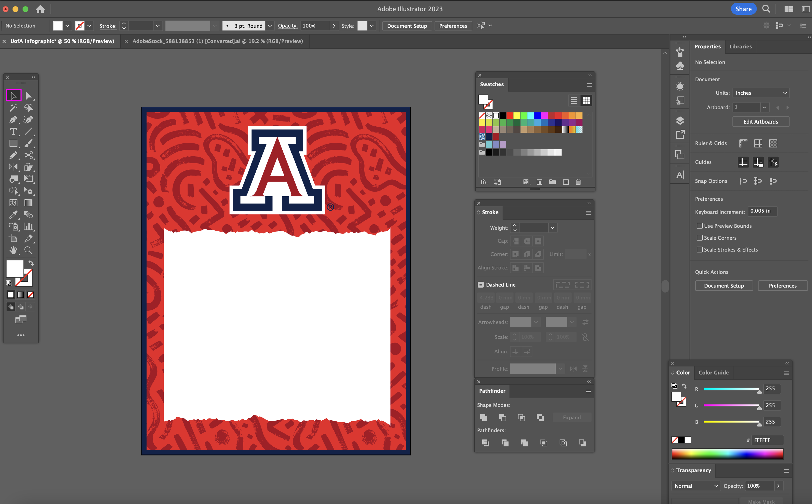Enable Use Preview Bounds checkbox
This screenshot has width=812, height=504.
[x=700, y=226]
